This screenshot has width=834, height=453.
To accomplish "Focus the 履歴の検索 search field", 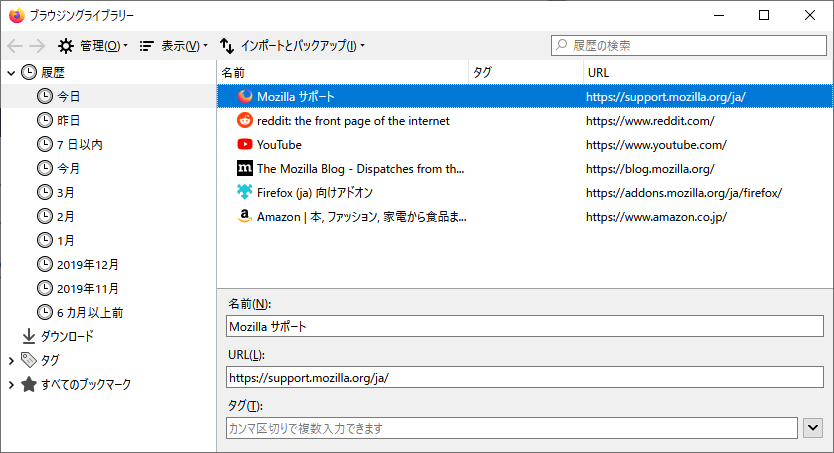I will [x=689, y=46].
